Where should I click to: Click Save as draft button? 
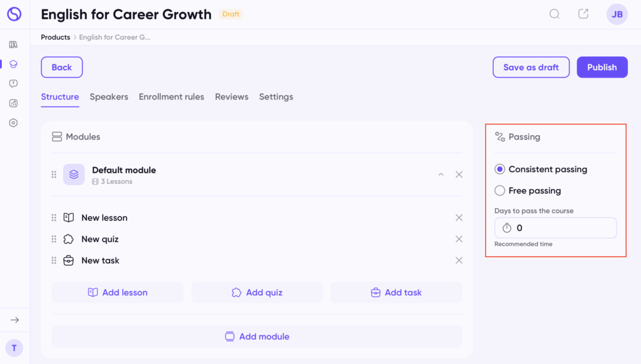[531, 67]
